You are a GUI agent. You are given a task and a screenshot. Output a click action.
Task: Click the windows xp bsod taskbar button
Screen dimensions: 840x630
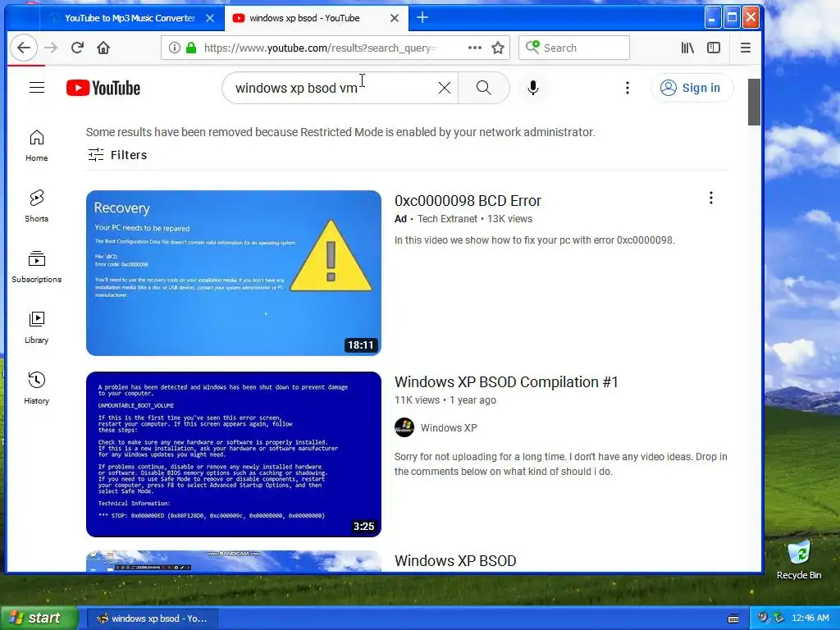[x=153, y=619]
